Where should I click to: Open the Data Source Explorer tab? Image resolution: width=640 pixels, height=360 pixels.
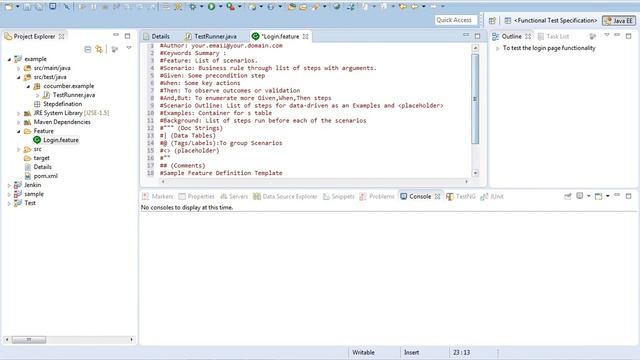[x=285, y=196]
